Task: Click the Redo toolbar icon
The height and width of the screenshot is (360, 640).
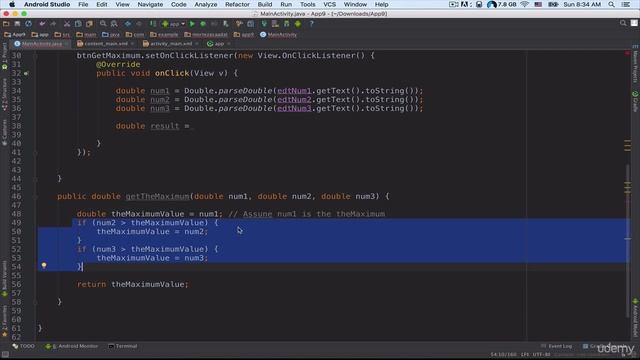Action: pyautogui.click(x=53, y=24)
